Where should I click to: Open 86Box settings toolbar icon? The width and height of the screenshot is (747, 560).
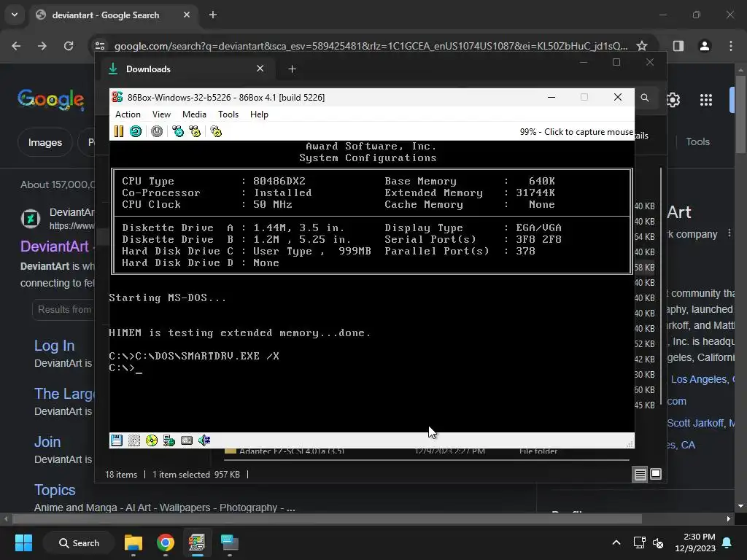(x=216, y=131)
